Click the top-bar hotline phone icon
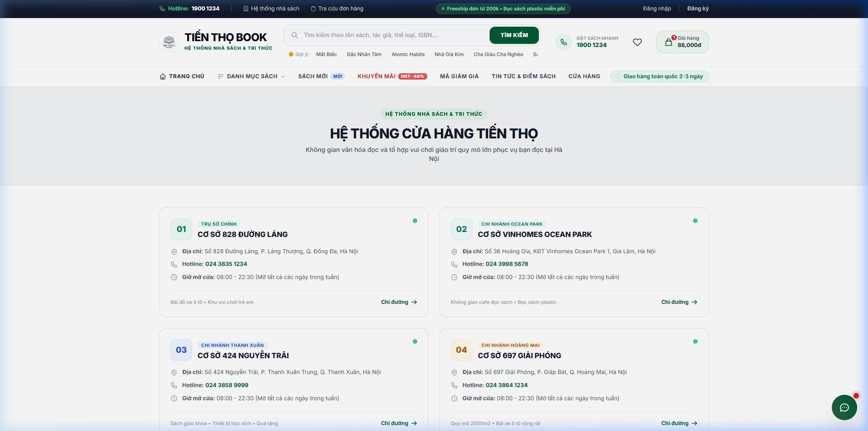The width and height of the screenshot is (868, 431). (162, 9)
